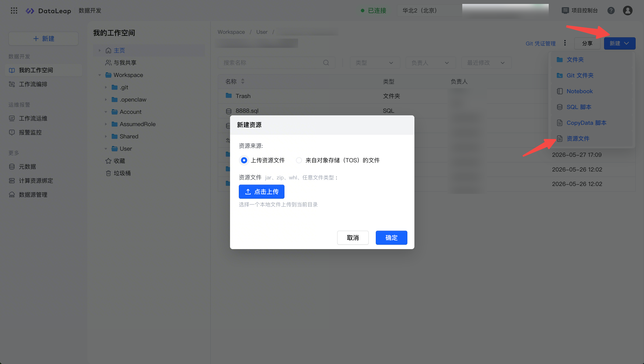The height and width of the screenshot is (364, 644).
Task: Open the blue 新建 dropdown button
Action: pyautogui.click(x=619, y=43)
